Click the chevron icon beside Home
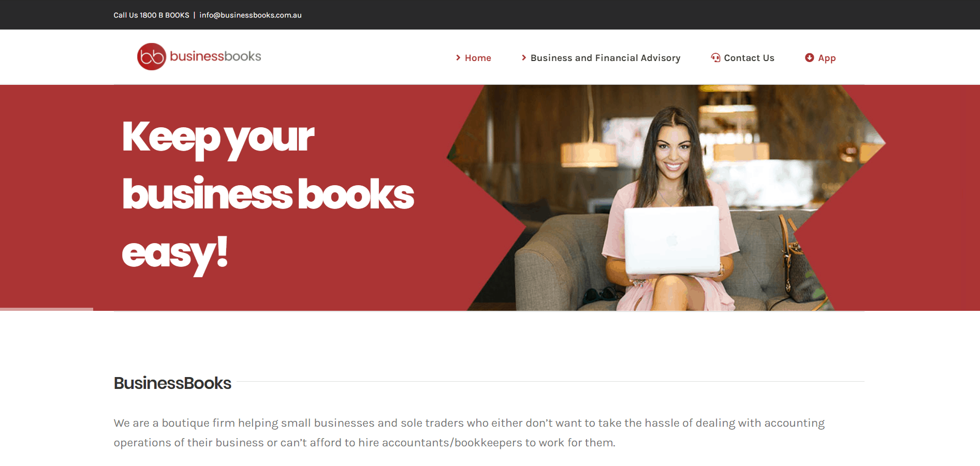The height and width of the screenshot is (466, 980). coord(458,57)
